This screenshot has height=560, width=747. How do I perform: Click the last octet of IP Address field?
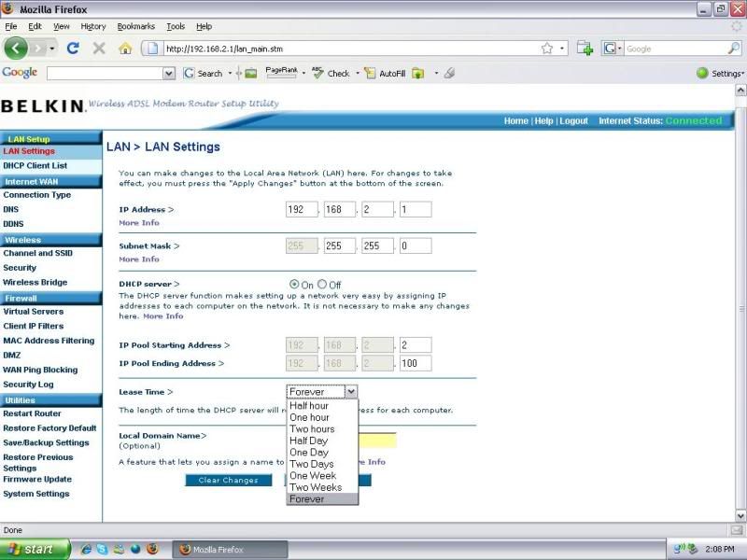click(x=415, y=210)
